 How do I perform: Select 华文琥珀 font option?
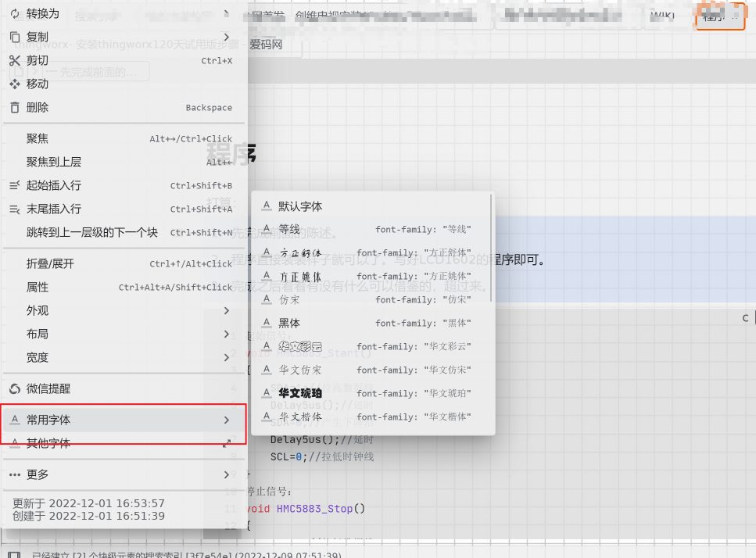(x=371, y=393)
